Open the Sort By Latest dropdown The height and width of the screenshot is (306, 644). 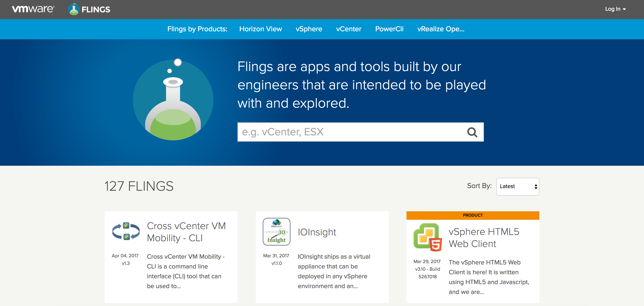click(518, 186)
